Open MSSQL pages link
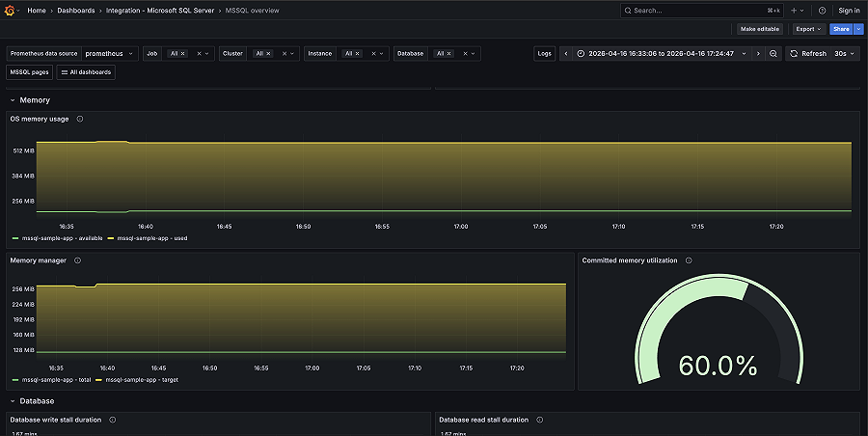This screenshot has width=868, height=436. click(29, 72)
